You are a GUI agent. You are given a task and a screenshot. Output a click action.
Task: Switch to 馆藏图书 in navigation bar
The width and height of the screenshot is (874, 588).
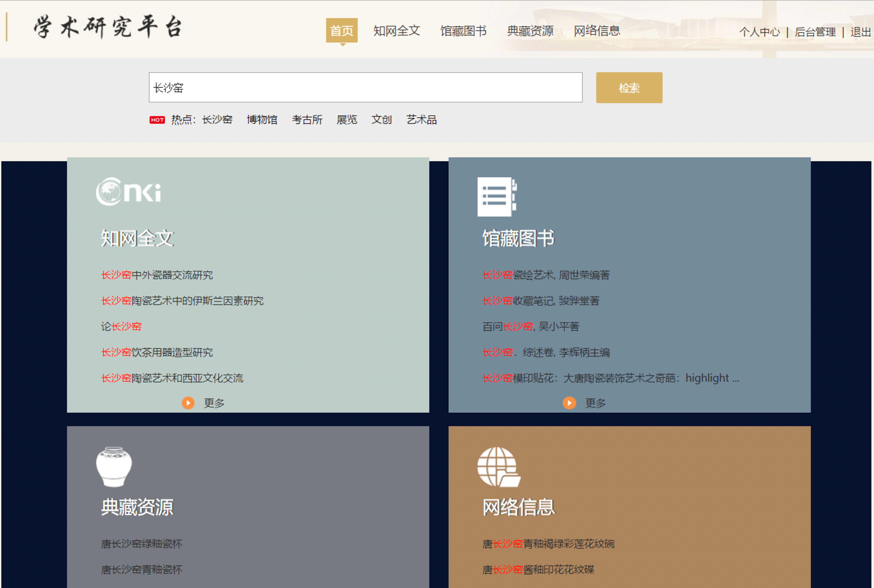[x=463, y=31]
